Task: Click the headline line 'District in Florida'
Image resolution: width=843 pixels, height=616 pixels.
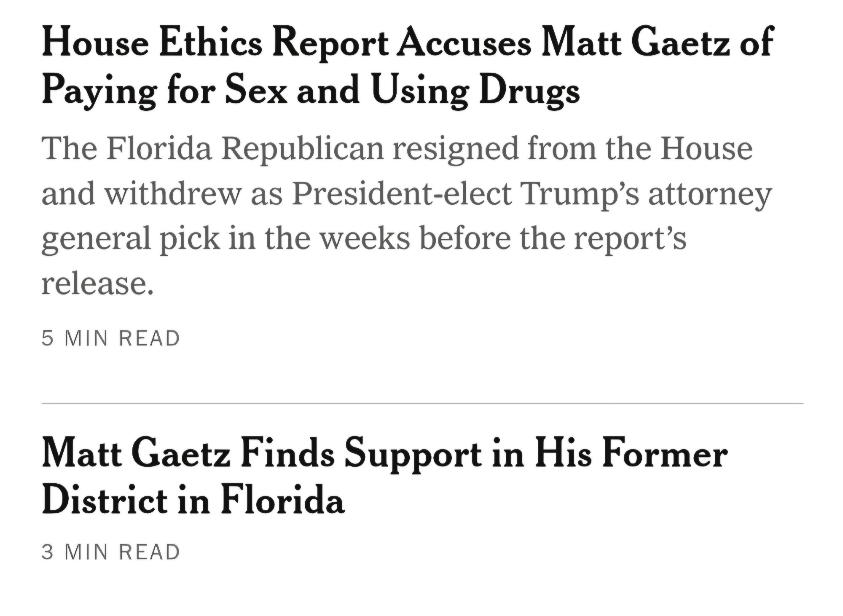Action: 193,500
